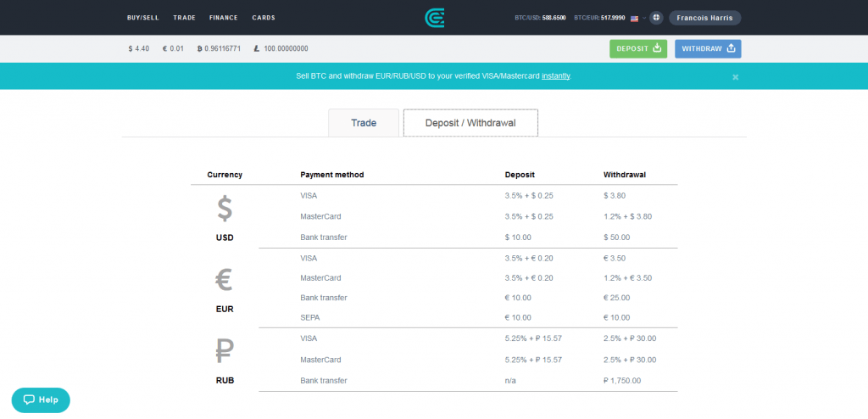Click RUB withdrawal ₽ 1,750.00
Image resolution: width=868 pixels, height=419 pixels.
pyautogui.click(x=622, y=381)
